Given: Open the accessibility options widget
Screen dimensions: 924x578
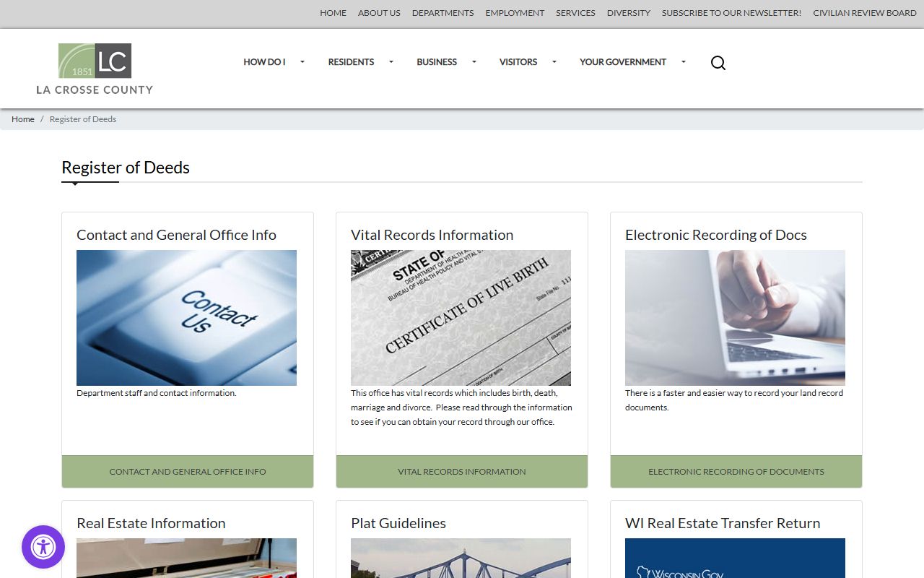Looking at the screenshot, I should 43,547.
